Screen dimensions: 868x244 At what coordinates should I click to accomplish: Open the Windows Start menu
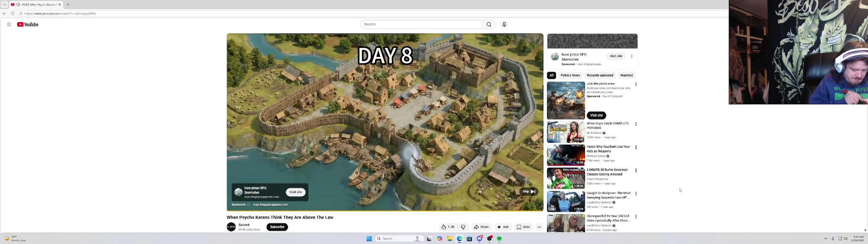tap(369, 239)
